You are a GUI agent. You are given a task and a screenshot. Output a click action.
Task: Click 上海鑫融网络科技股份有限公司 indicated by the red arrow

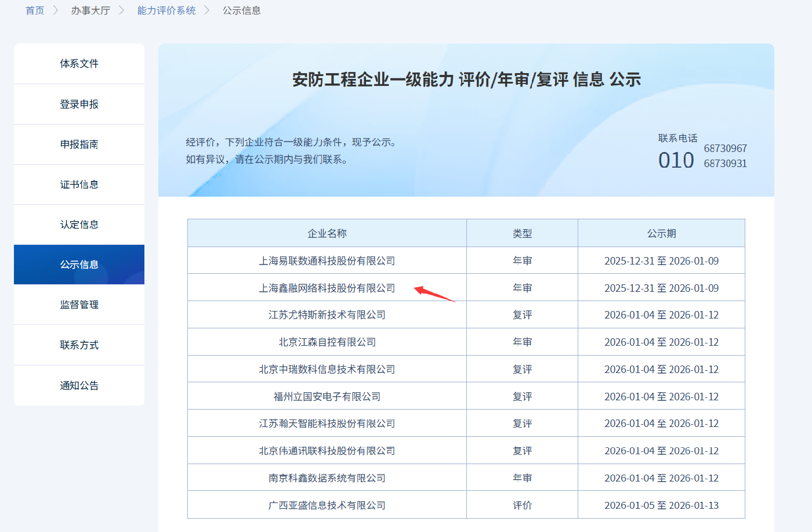coord(326,287)
